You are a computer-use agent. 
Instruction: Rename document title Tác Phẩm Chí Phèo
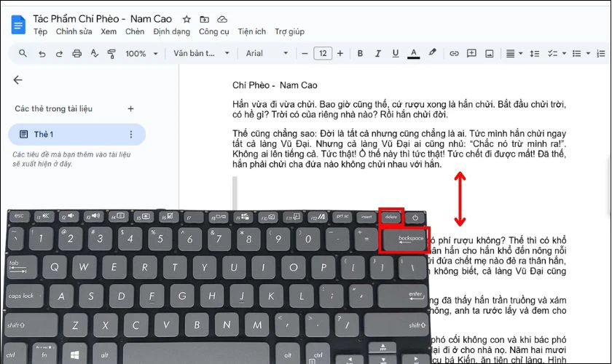pyautogui.click(x=102, y=19)
